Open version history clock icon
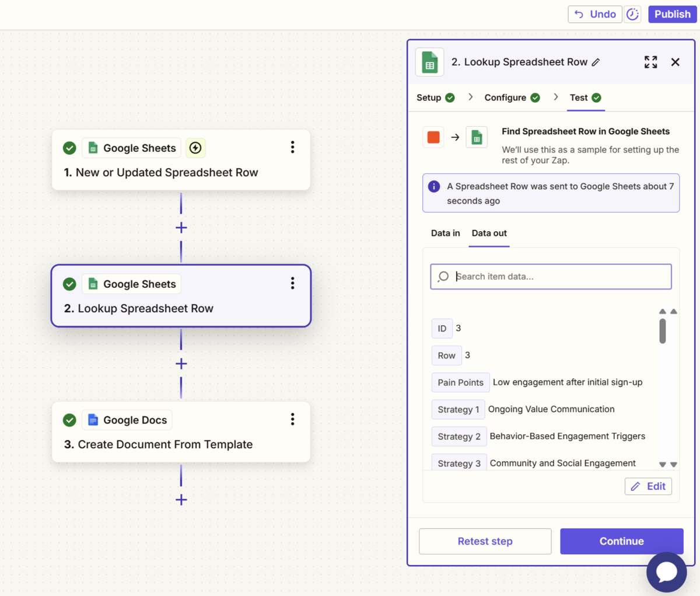 (633, 14)
